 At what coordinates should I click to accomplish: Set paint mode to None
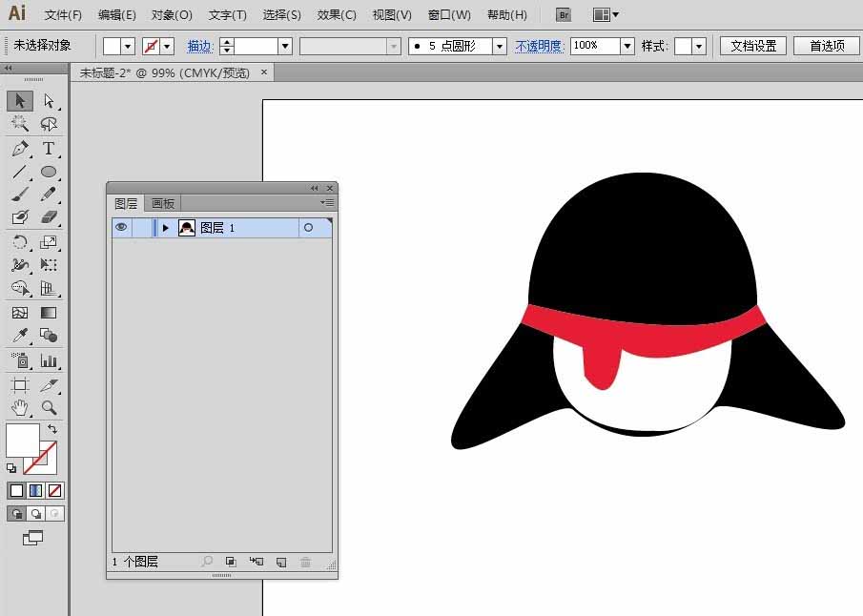(54, 490)
